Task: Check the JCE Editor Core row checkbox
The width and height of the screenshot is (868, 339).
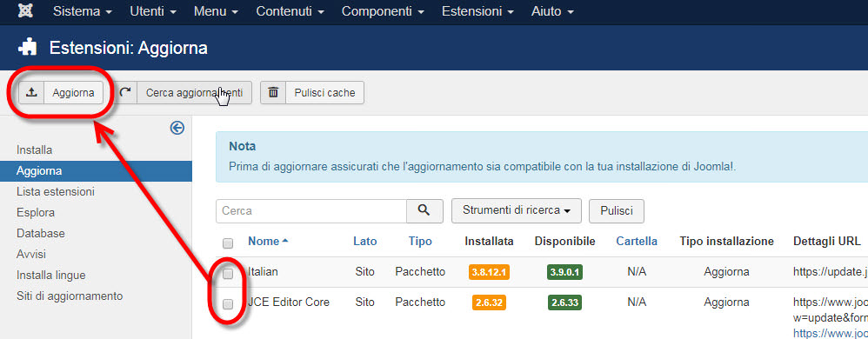Action: (228, 304)
